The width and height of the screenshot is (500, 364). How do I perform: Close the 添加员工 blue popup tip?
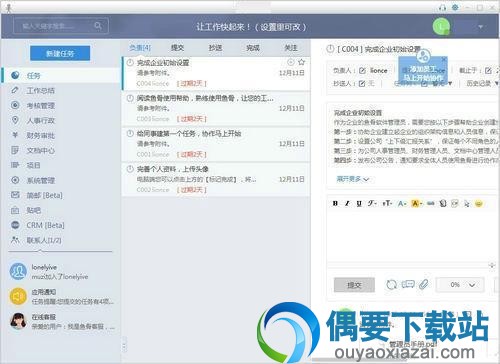tap(444, 59)
